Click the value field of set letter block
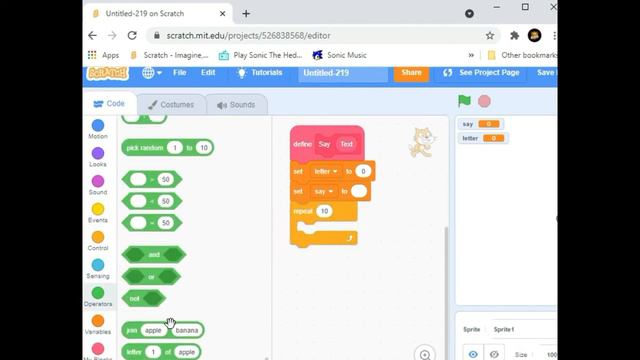 tap(363, 171)
